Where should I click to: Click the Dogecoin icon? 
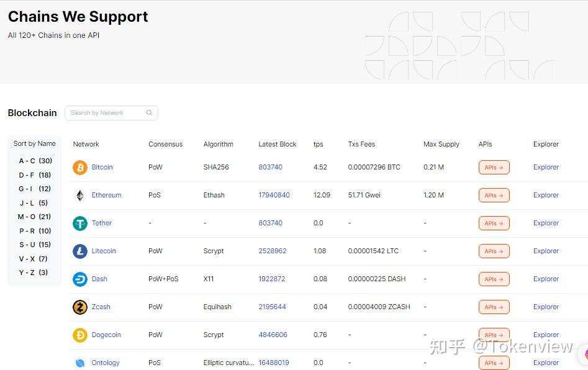click(x=79, y=335)
